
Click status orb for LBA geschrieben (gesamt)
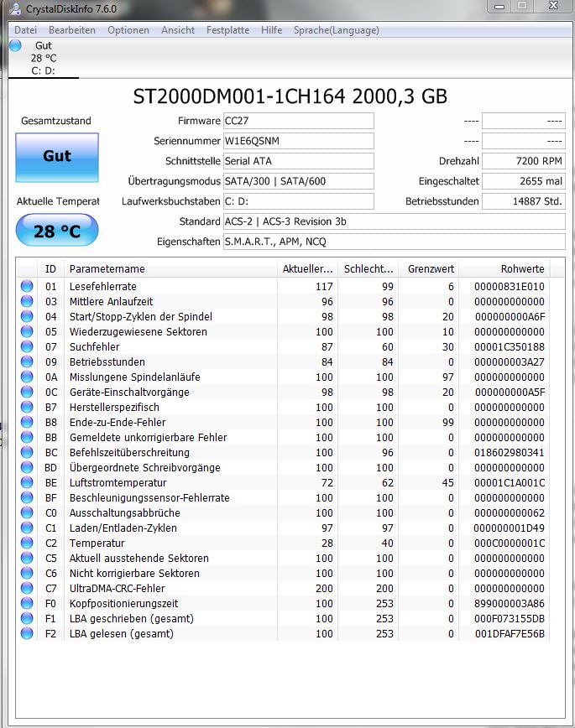click(27, 618)
